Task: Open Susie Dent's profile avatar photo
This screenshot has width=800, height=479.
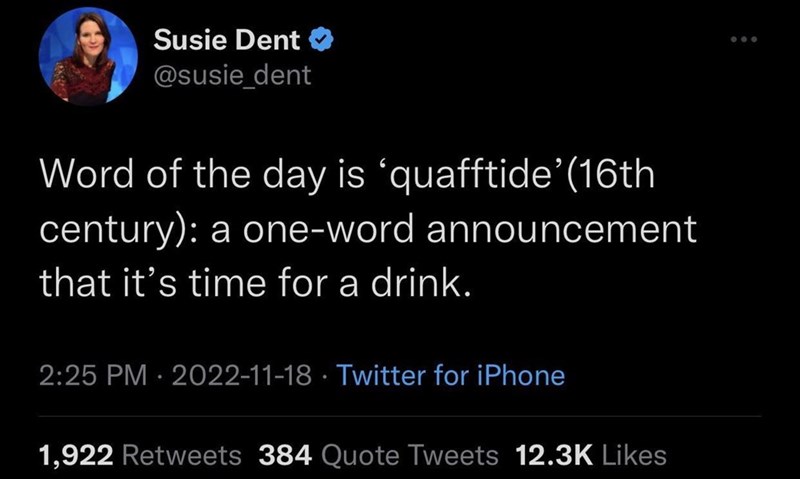Action: click(87, 59)
